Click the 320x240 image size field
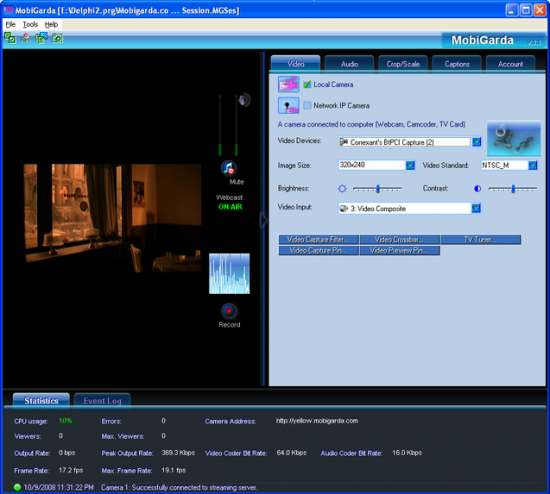This screenshot has width=550, height=494. click(372, 165)
